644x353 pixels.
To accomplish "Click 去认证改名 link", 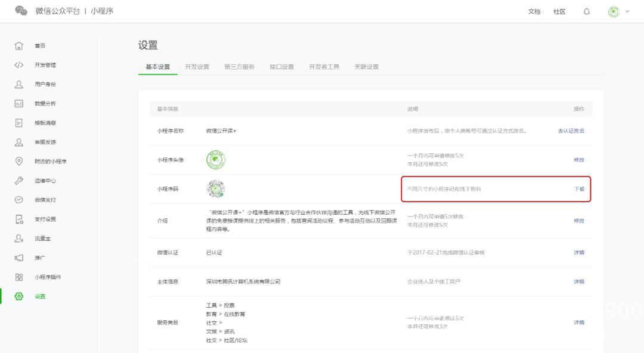I will pos(571,131).
